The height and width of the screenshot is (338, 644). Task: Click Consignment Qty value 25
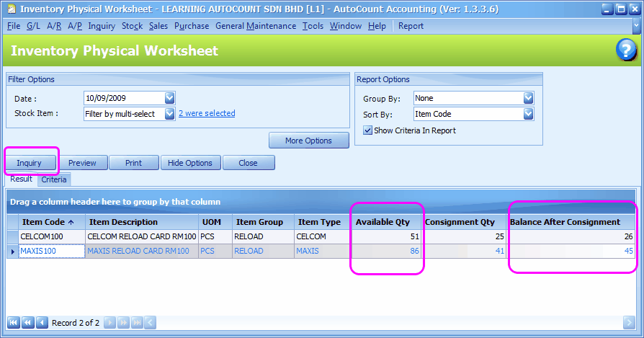pyautogui.click(x=464, y=236)
